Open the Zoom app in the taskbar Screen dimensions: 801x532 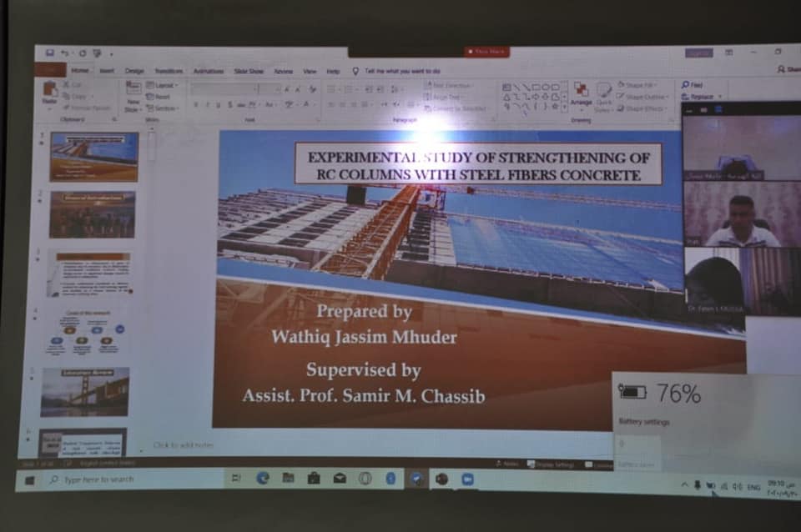click(x=467, y=479)
